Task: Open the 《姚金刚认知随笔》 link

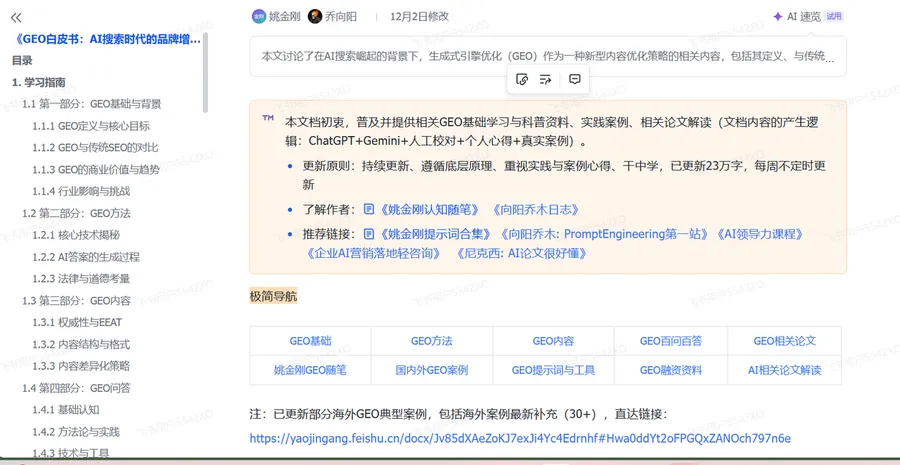Action: point(429,210)
